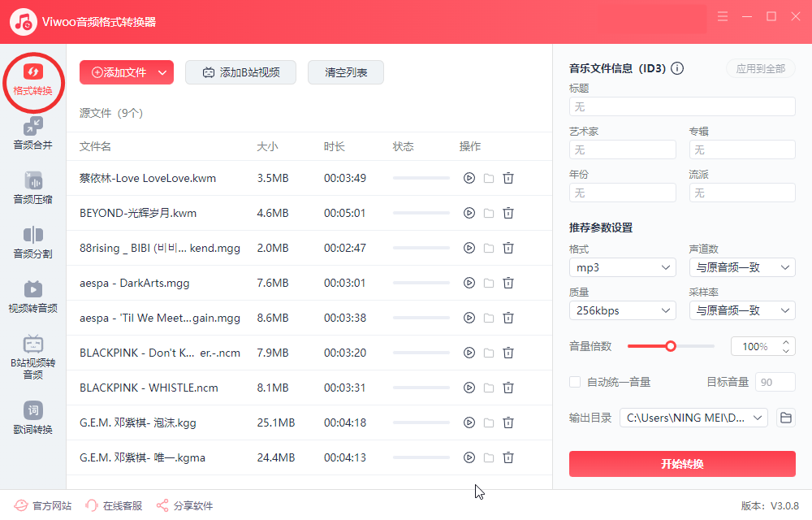Open the 音频压缩 sidebar tool
The height and width of the screenshot is (520, 812).
pyautogui.click(x=33, y=188)
